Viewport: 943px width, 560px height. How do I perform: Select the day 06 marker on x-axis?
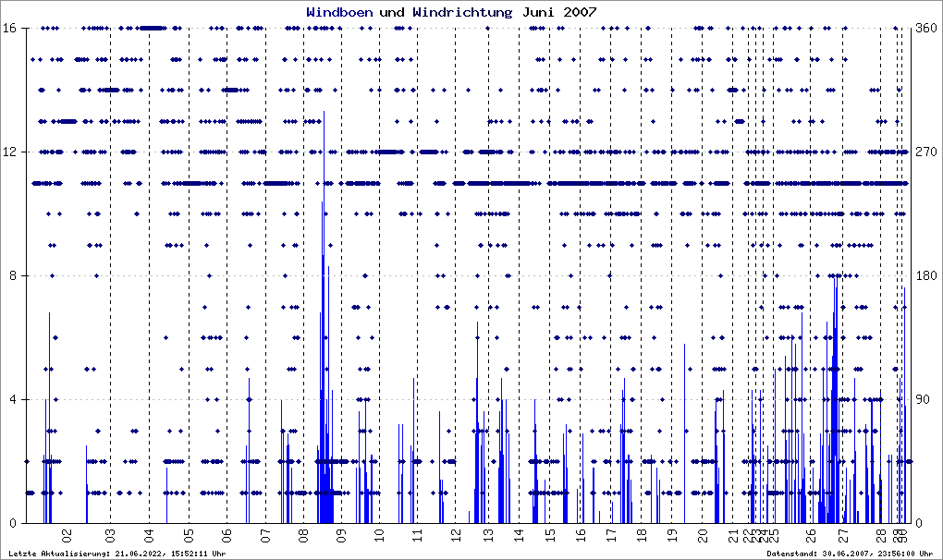pos(227,535)
